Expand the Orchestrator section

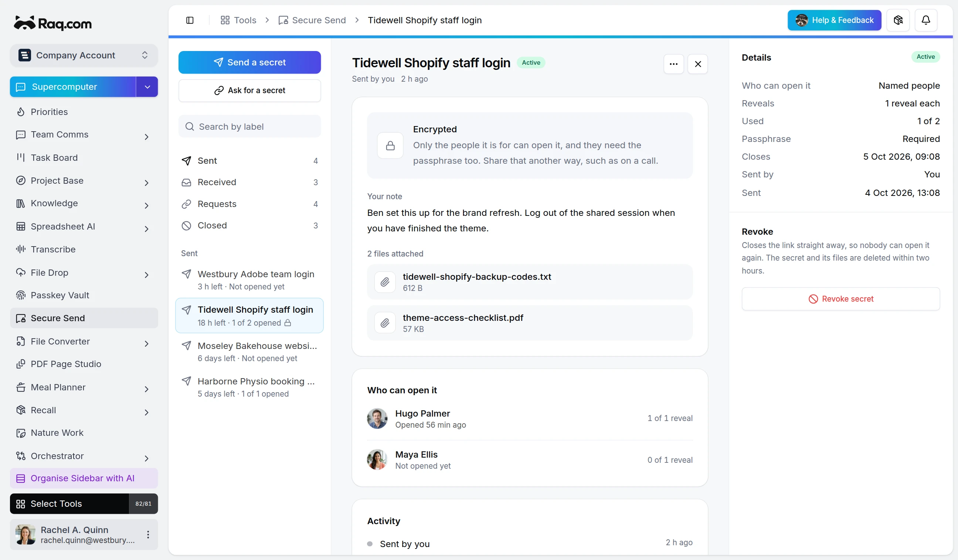click(146, 458)
